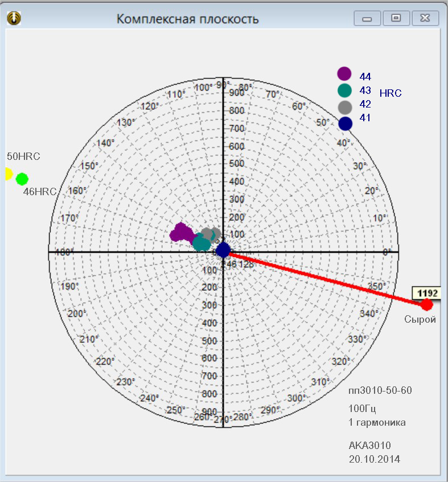This screenshot has height=482, width=448.
Task: Click the legend label 41
Action: 365,117
